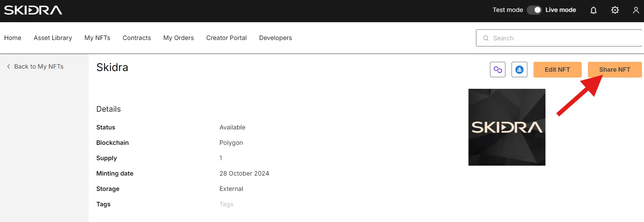Image resolution: width=644 pixels, height=222 pixels.
Task: Click the 'External' storage value
Action: [231, 189]
